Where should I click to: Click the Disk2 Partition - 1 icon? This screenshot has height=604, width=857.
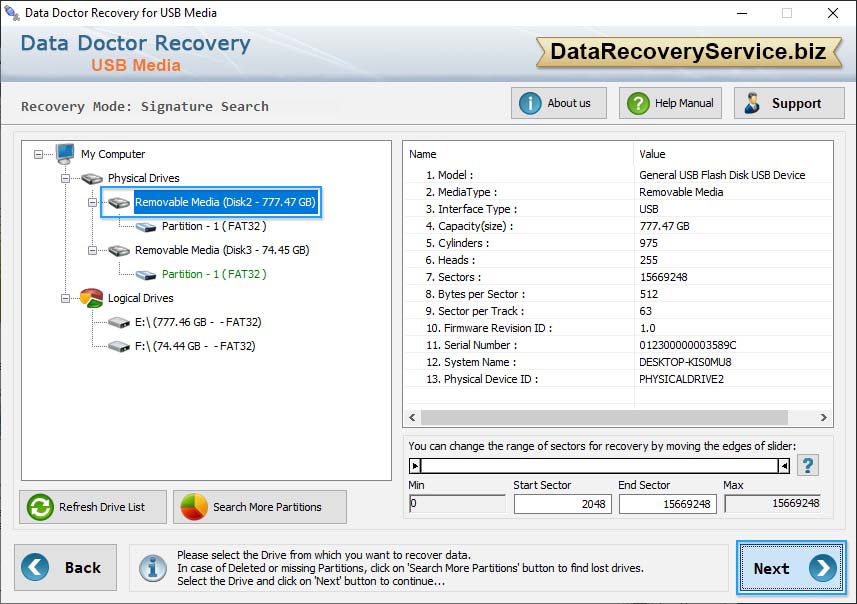[x=146, y=227]
